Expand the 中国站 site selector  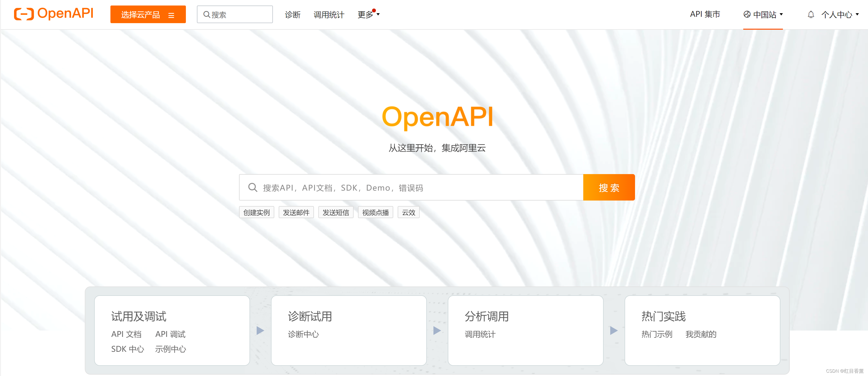coord(763,15)
